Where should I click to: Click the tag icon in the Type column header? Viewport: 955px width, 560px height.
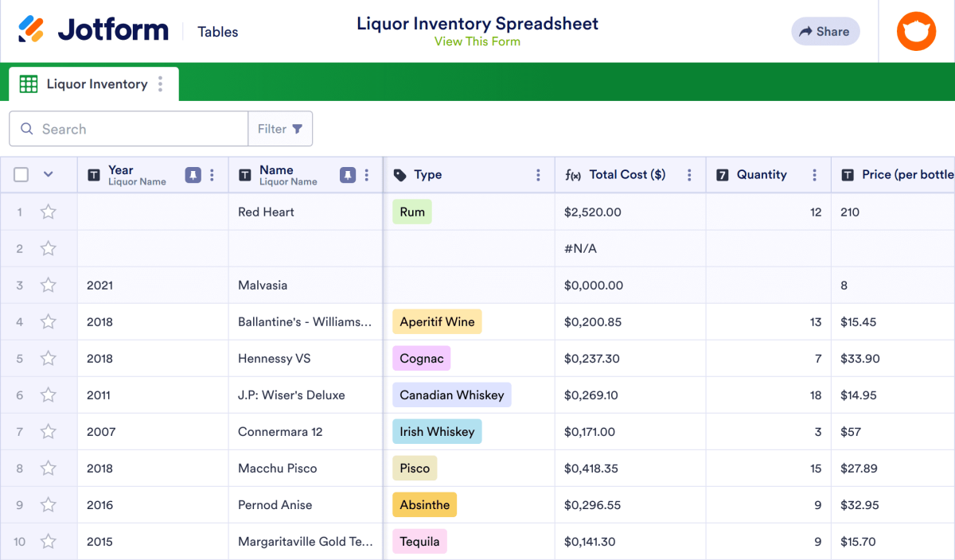pos(396,174)
